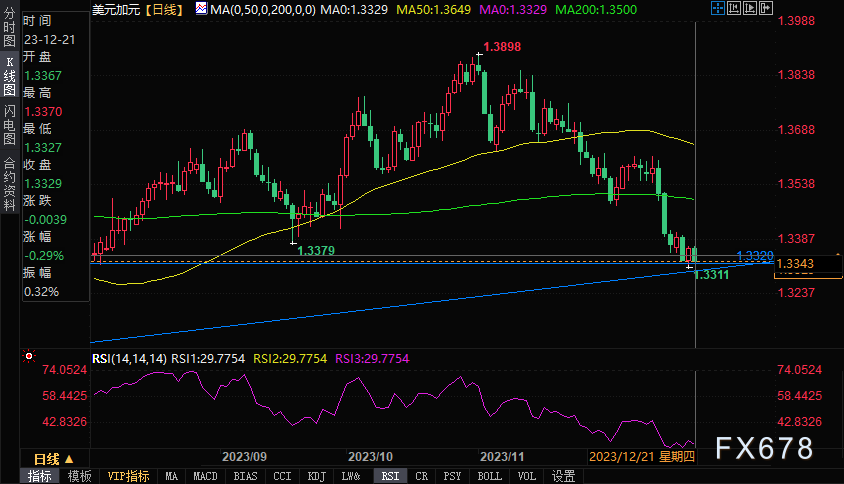The width and height of the screenshot is (844, 484).
Task: Click the 1.3988 price axis label
Action: 797,21
